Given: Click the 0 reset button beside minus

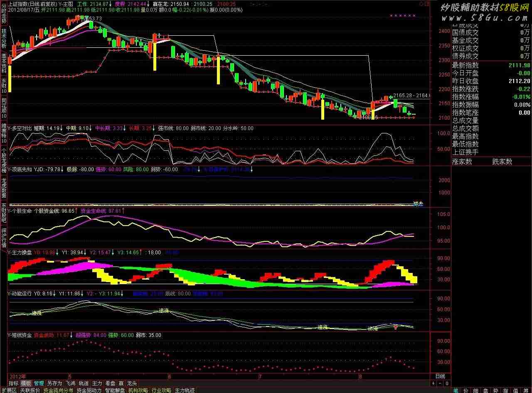Looking at the screenshot, I should pos(446,383).
